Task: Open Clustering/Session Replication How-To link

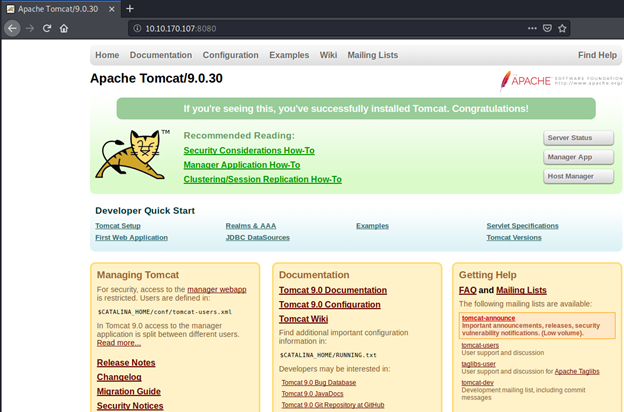Action: click(x=263, y=179)
